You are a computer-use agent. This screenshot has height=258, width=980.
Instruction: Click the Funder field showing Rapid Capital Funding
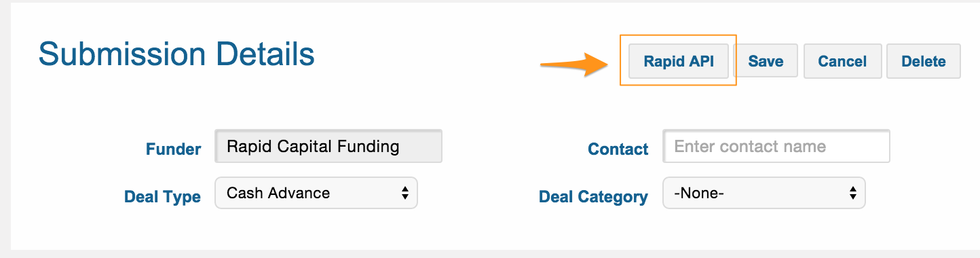pos(328,146)
